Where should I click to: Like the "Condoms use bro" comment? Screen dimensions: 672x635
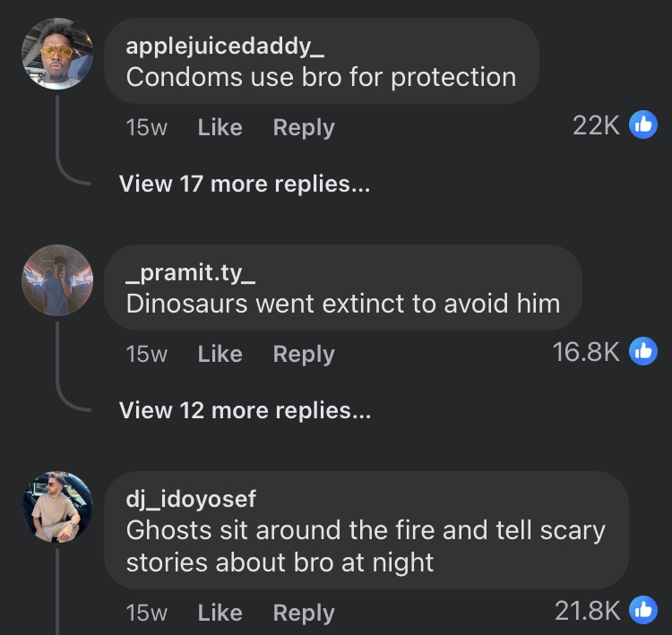[220, 128]
